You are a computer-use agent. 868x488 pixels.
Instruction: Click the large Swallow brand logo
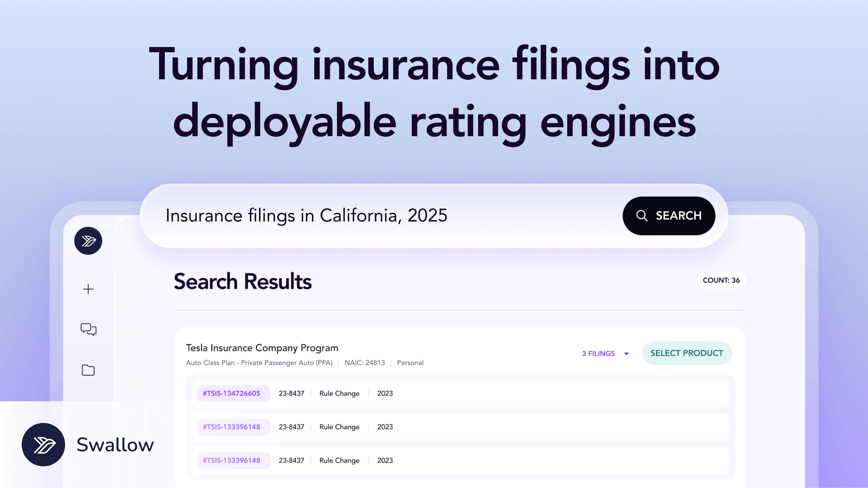[x=43, y=445]
